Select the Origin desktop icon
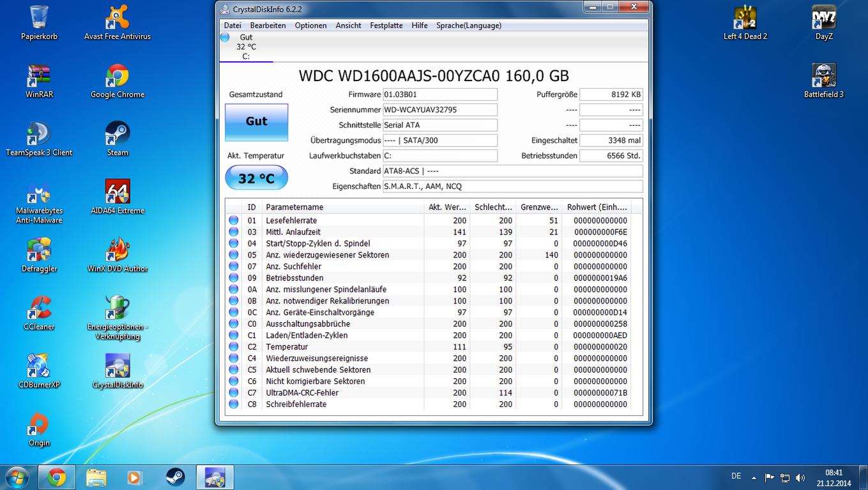 (x=39, y=430)
